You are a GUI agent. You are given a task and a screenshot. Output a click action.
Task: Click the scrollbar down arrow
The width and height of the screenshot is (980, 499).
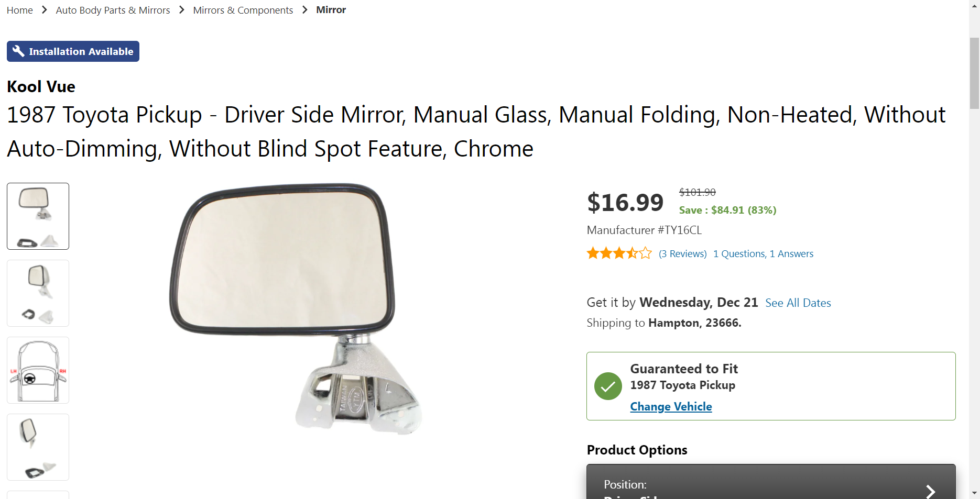[x=974, y=493]
